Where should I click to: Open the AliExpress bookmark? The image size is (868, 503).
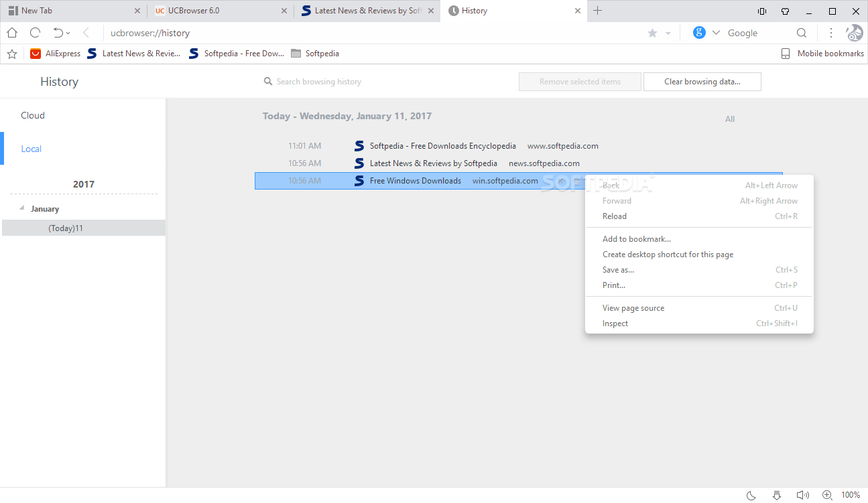click(55, 54)
